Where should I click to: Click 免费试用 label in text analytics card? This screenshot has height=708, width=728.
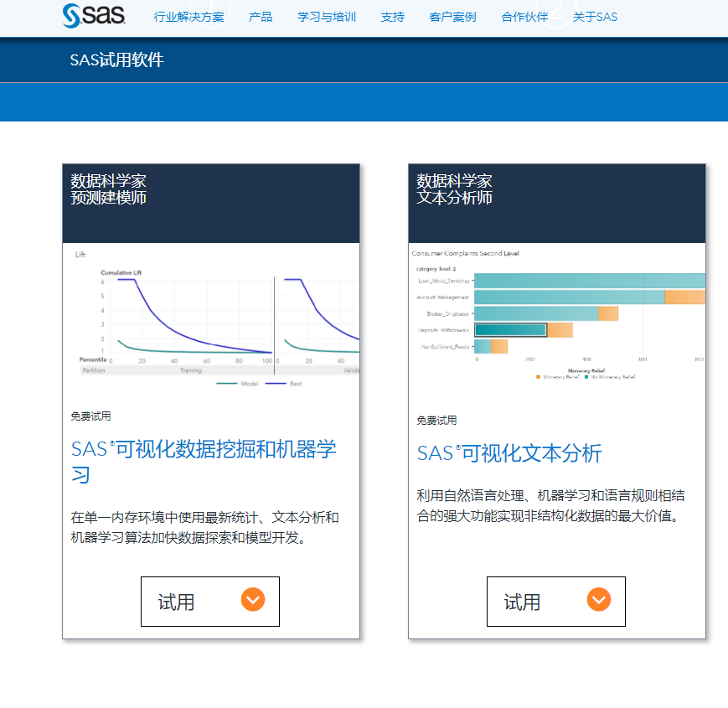[436, 421]
